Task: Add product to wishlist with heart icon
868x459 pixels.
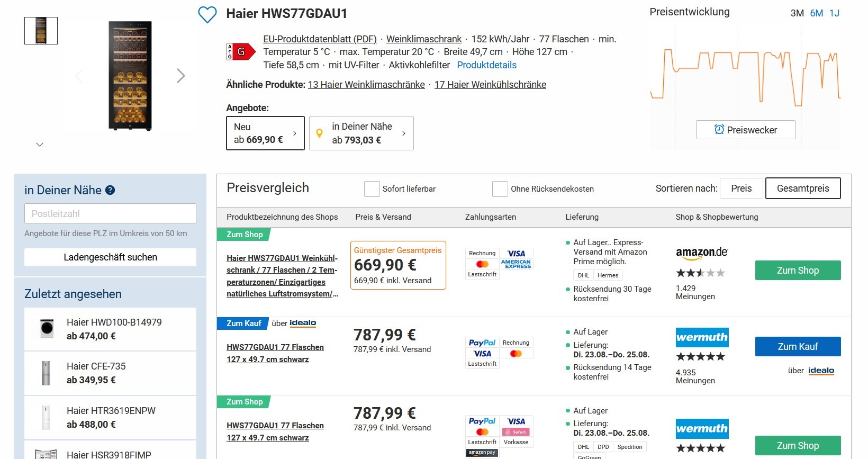Action: point(207,15)
